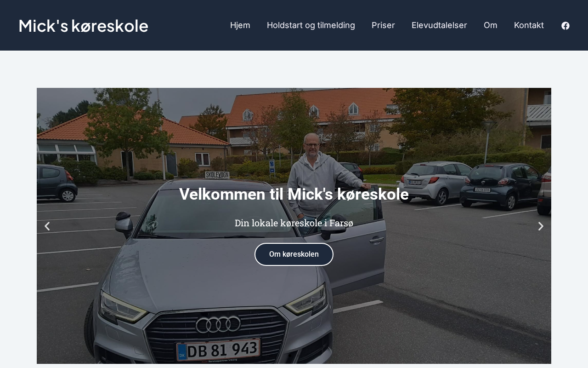Go to the previous slide arrow
This screenshot has height=368, width=588.
pyautogui.click(x=47, y=226)
